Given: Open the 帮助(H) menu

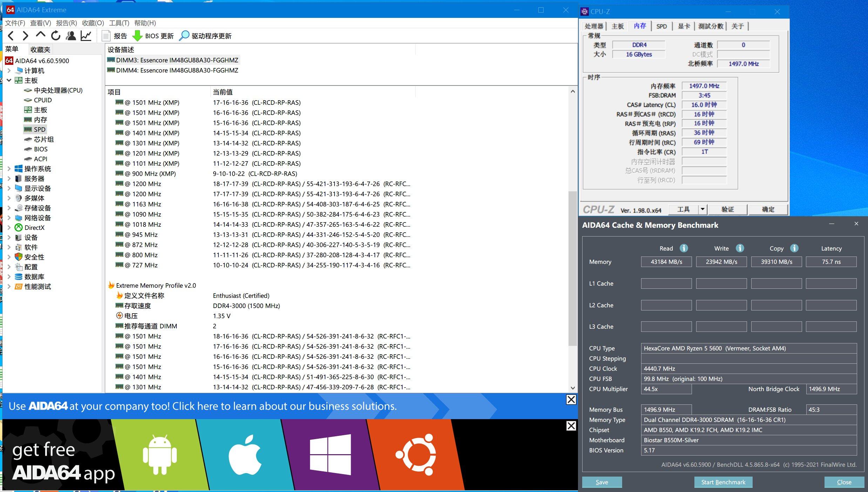Looking at the screenshot, I should pyautogui.click(x=145, y=23).
